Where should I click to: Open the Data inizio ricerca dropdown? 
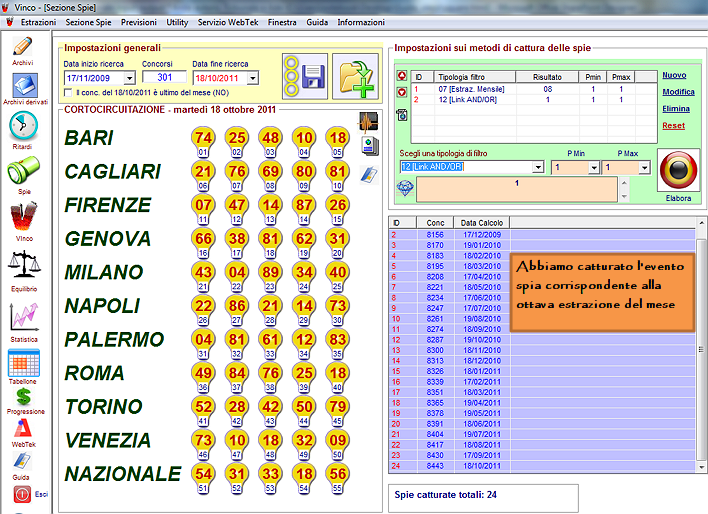(130, 78)
